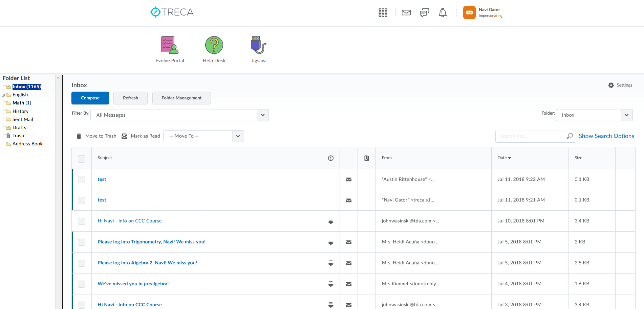This screenshot has height=309, width=644.
Task: Open the app waffle grid menu
Action: pos(383,13)
